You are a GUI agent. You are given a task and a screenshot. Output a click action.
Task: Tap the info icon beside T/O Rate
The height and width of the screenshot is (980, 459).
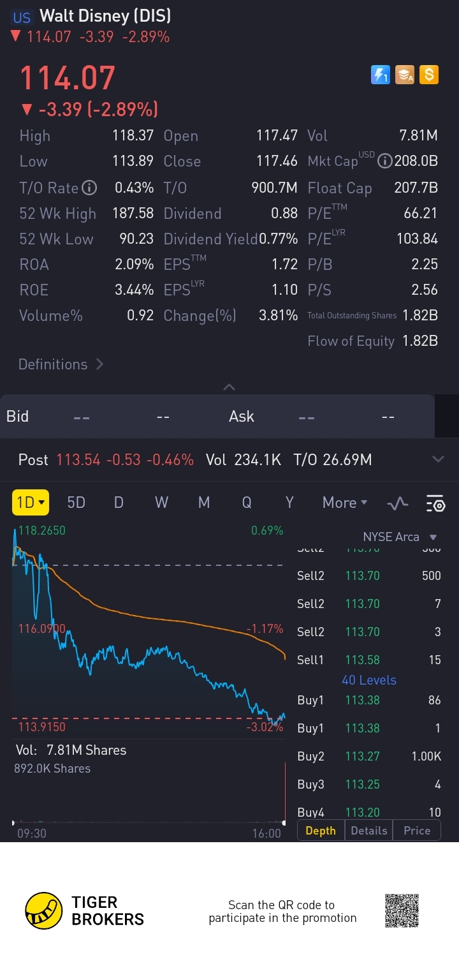coord(90,188)
